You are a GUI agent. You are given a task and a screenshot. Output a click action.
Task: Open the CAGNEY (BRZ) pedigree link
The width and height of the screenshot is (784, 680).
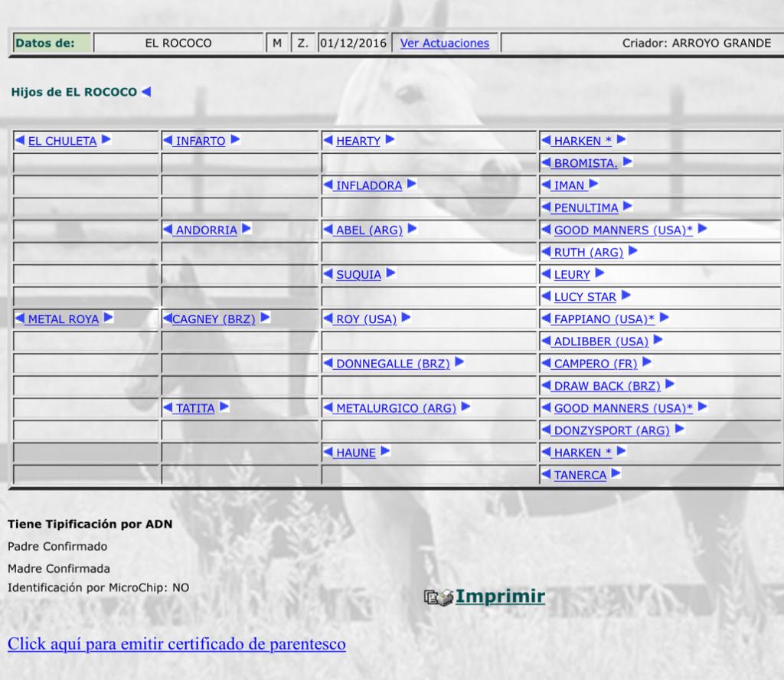tap(214, 319)
